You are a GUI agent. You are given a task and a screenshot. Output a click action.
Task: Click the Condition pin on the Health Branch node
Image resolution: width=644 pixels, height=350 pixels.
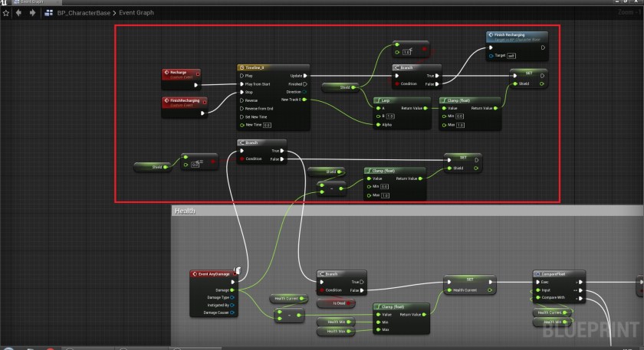(321, 290)
